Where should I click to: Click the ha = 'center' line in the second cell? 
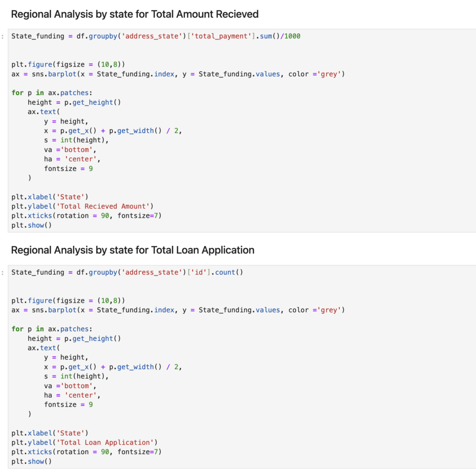72,395
